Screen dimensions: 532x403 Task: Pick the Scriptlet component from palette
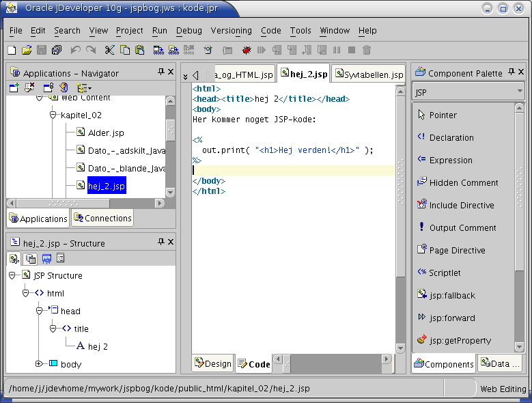coord(445,273)
